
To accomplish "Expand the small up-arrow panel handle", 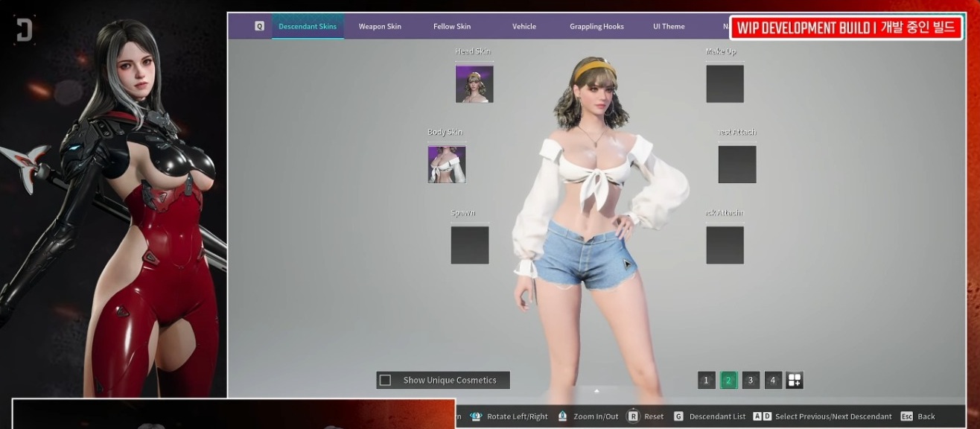I will tap(596, 390).
